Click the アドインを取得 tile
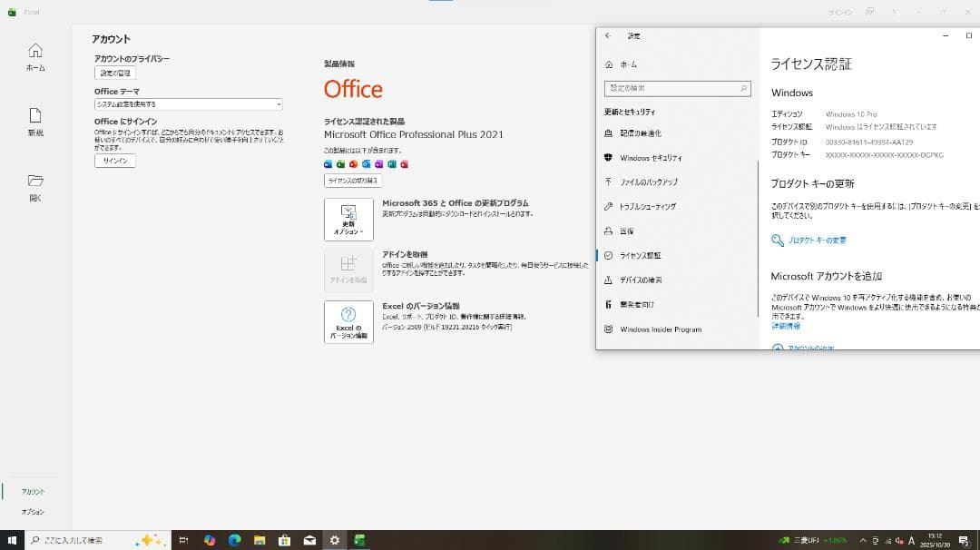This screenshot has width=980, height=550. (x=348, y=269)
